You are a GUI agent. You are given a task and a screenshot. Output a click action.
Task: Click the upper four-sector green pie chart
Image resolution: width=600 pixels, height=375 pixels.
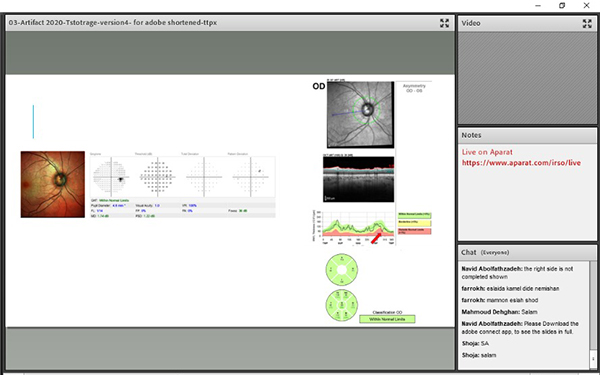coord(342,270)
